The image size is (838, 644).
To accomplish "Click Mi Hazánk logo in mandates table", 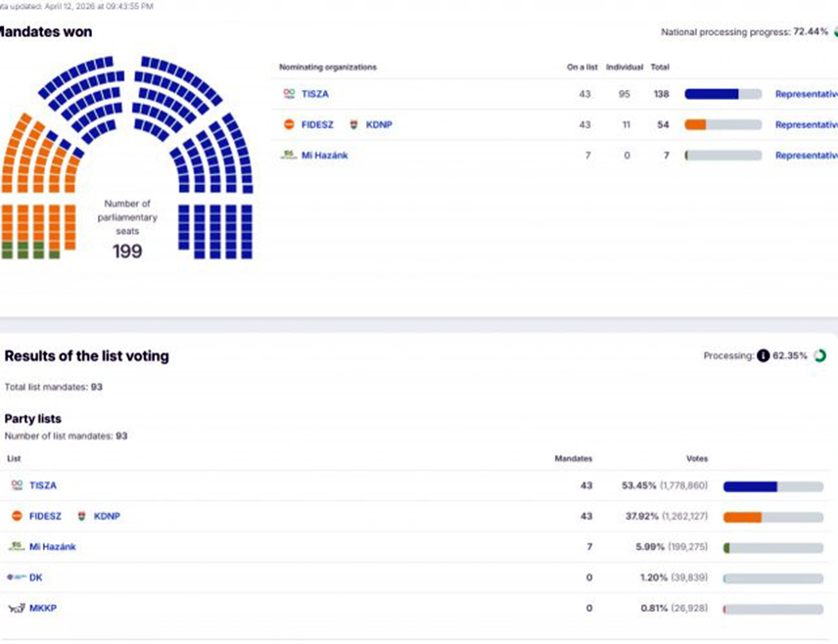I will 289,155.
